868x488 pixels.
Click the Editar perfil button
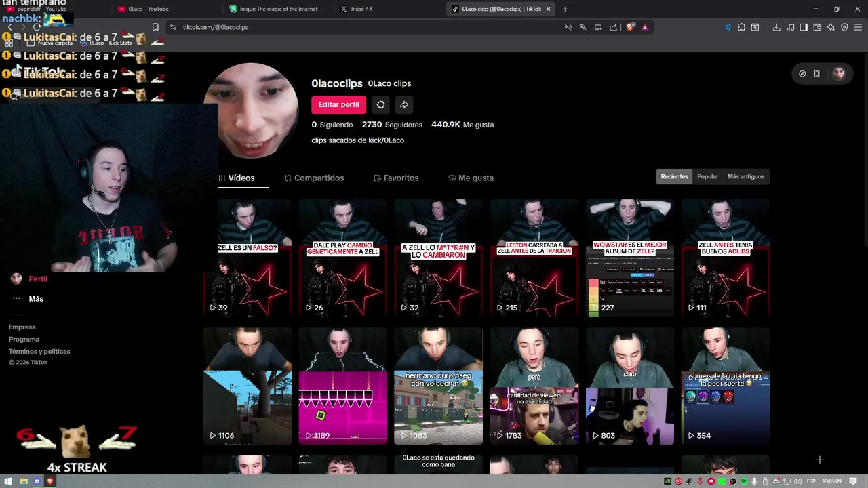tap(338, 104)
